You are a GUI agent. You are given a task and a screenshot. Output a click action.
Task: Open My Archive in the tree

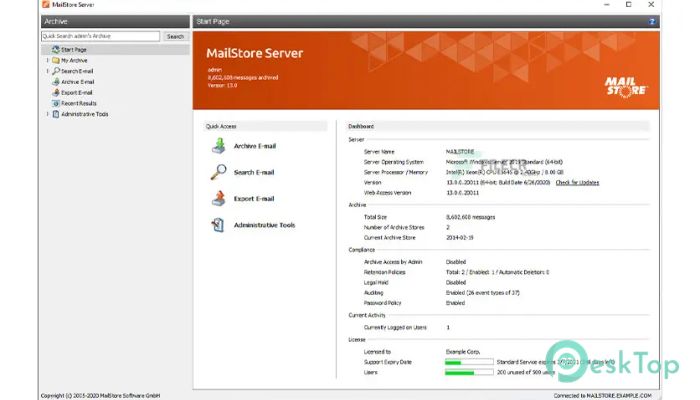[x=74, y=60]
